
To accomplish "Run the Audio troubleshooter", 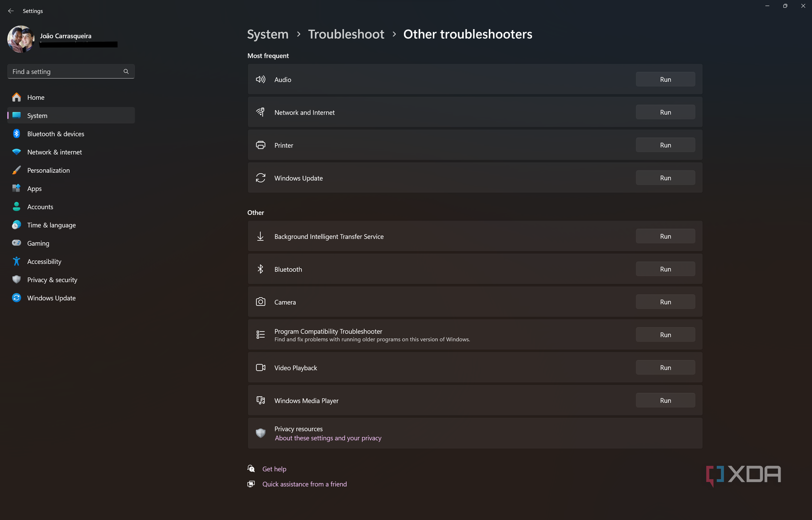I will [665, 79].
